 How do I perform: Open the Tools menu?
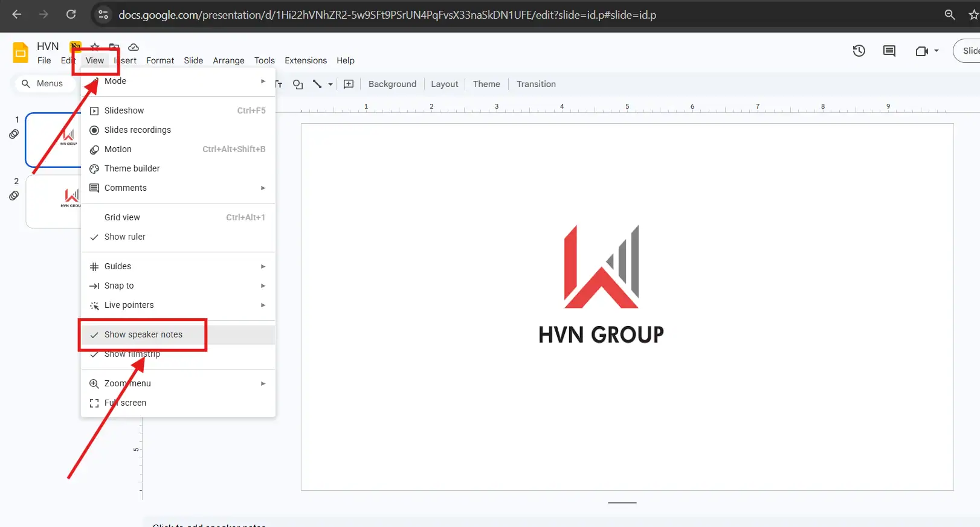265,60
